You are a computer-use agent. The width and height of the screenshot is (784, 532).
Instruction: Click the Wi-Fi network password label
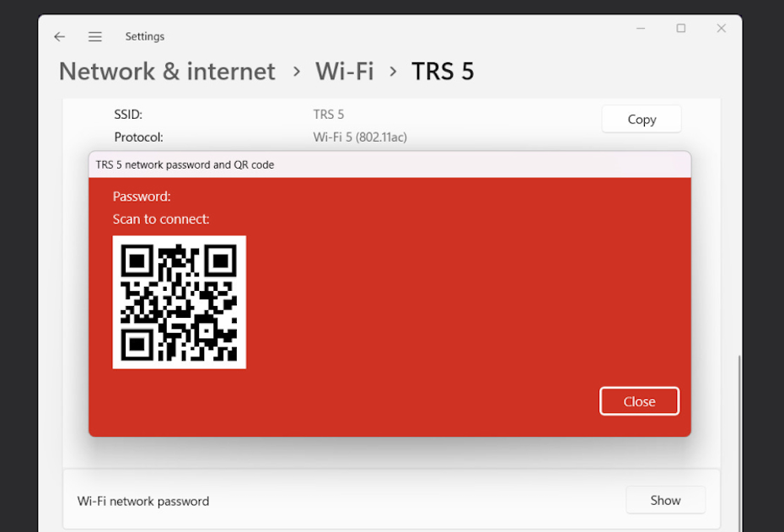[143, 501]
